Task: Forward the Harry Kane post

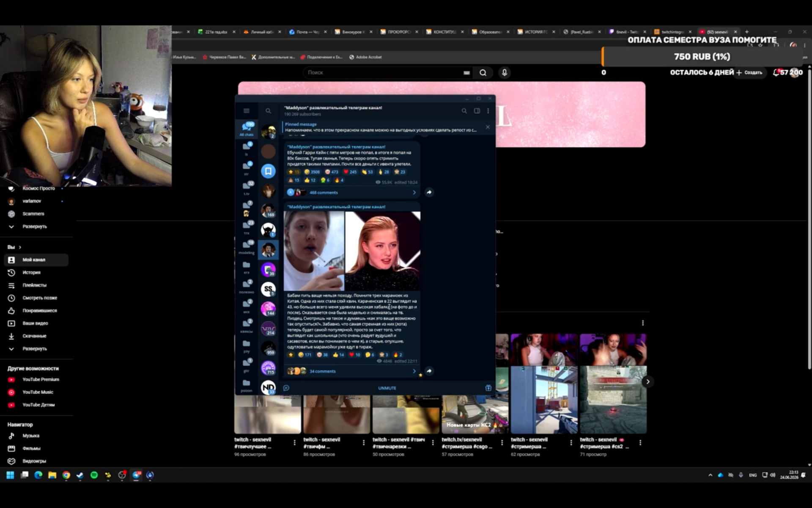Action: pyautogui.click(x=429, y=192)
